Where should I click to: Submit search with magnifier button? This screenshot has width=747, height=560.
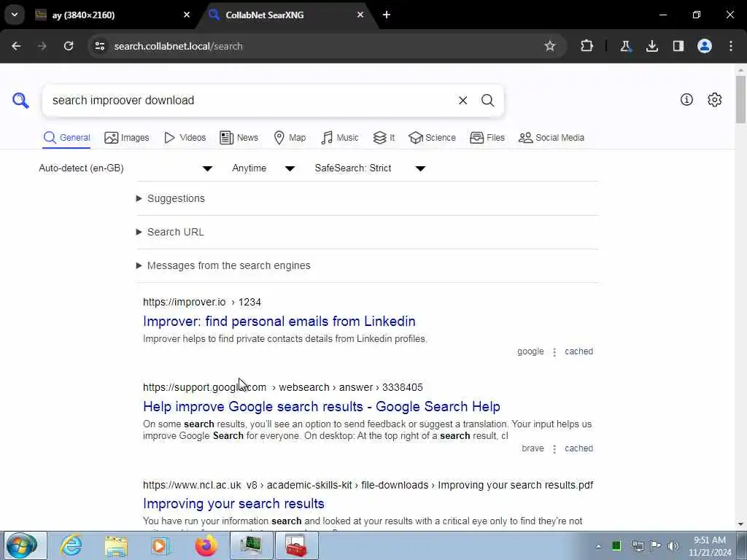[487, 101]
